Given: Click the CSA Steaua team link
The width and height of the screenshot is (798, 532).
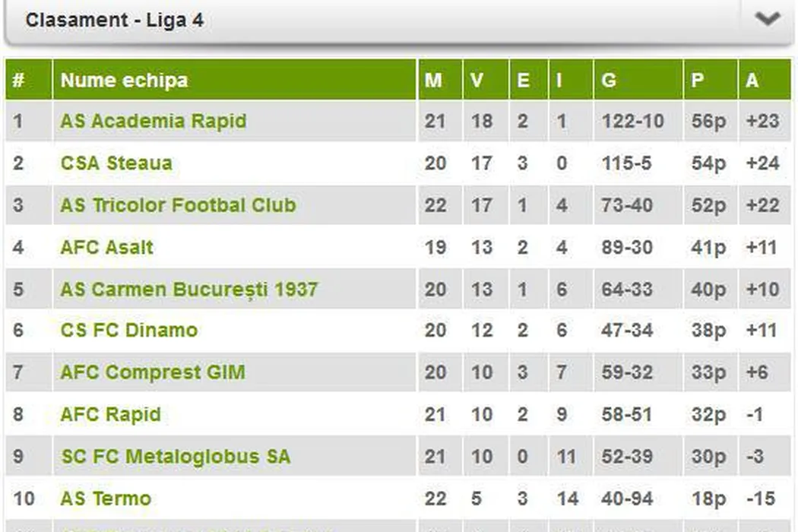Looking at the screenshot, I should 116,163.
